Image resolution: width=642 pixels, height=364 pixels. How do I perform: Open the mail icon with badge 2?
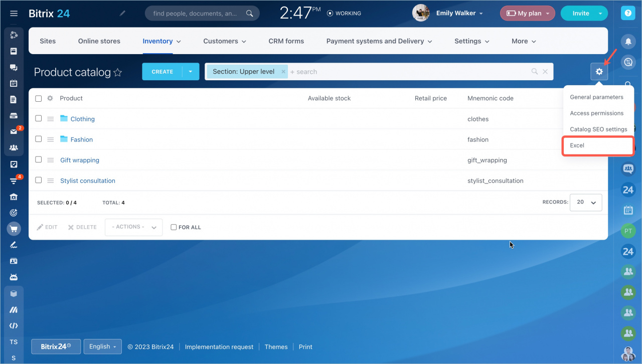point(14,131)
